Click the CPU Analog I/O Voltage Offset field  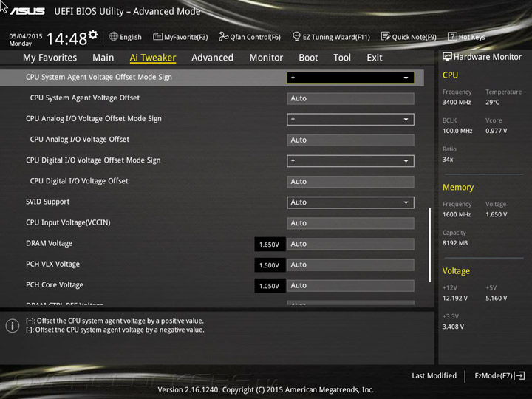(350, 140)
